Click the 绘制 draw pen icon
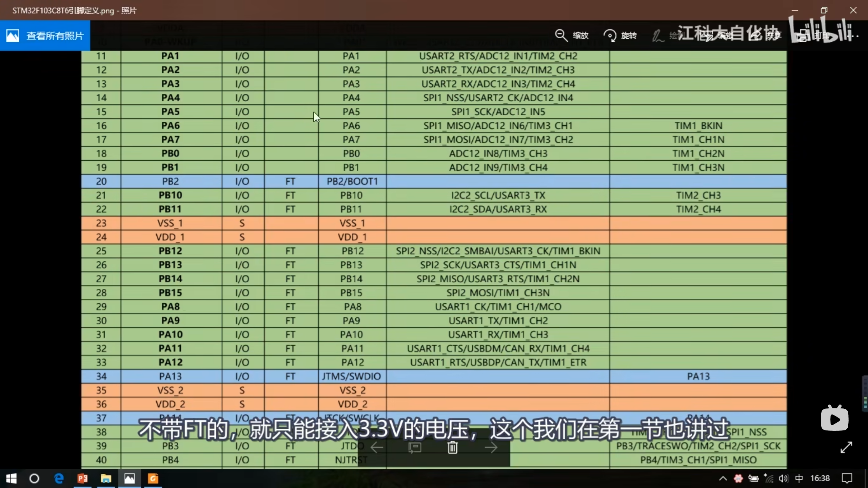 click(658, 35)
